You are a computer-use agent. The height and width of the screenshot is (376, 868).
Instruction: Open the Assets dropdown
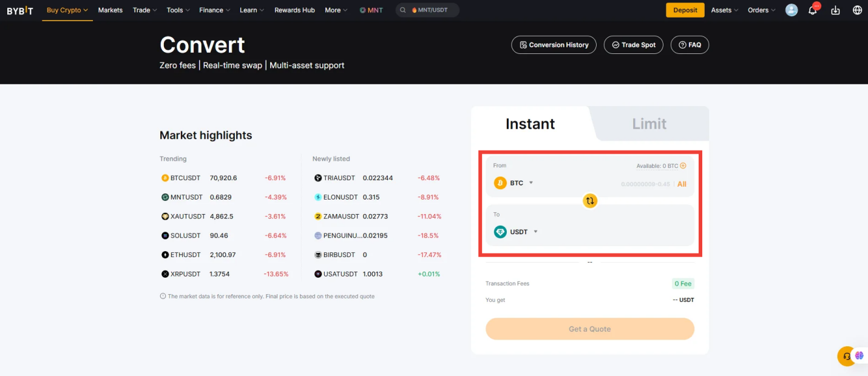724,10
